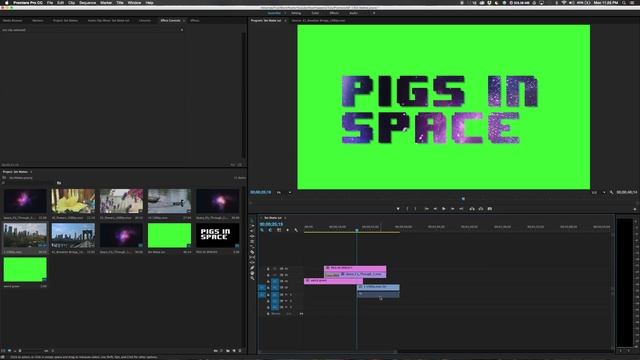Step forward one frame in Program monitor

[x=453, y=209]
